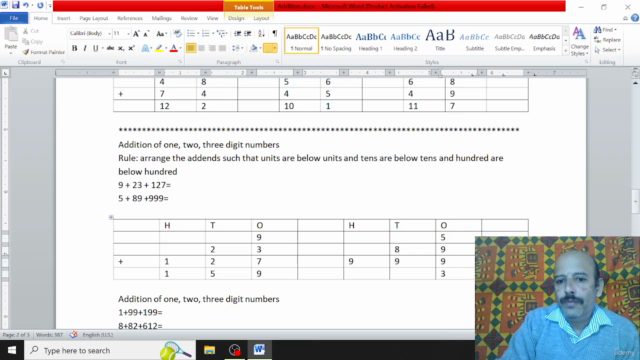Open the font size dropdown
This screenshot has width=640, height=360.
(128, 33)
